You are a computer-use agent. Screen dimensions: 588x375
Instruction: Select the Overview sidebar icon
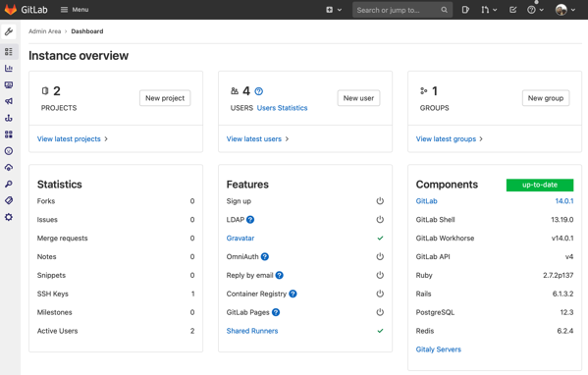pos(9,51)
